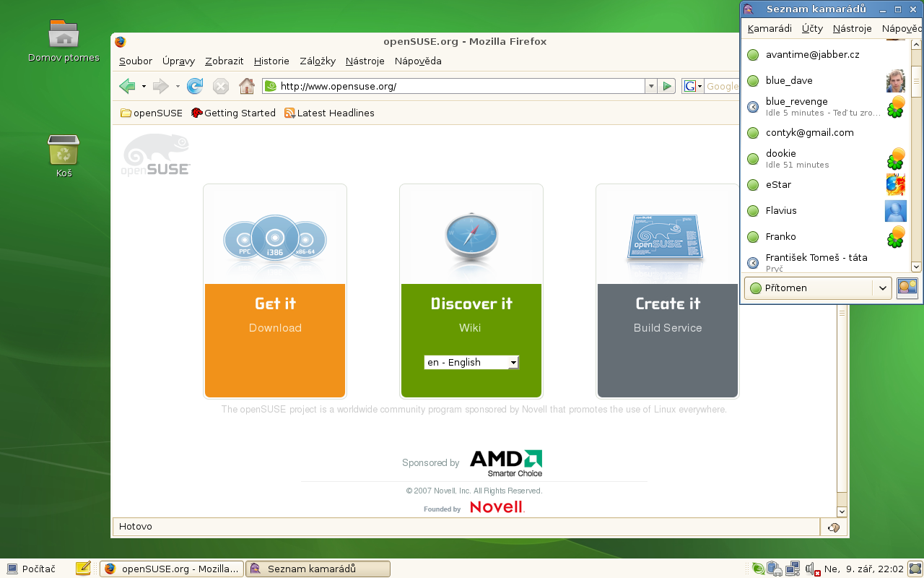Switch to Seznam kamarádů taskbar button
The width and height of the screenshot is (924, 578).
click(318, 569)
